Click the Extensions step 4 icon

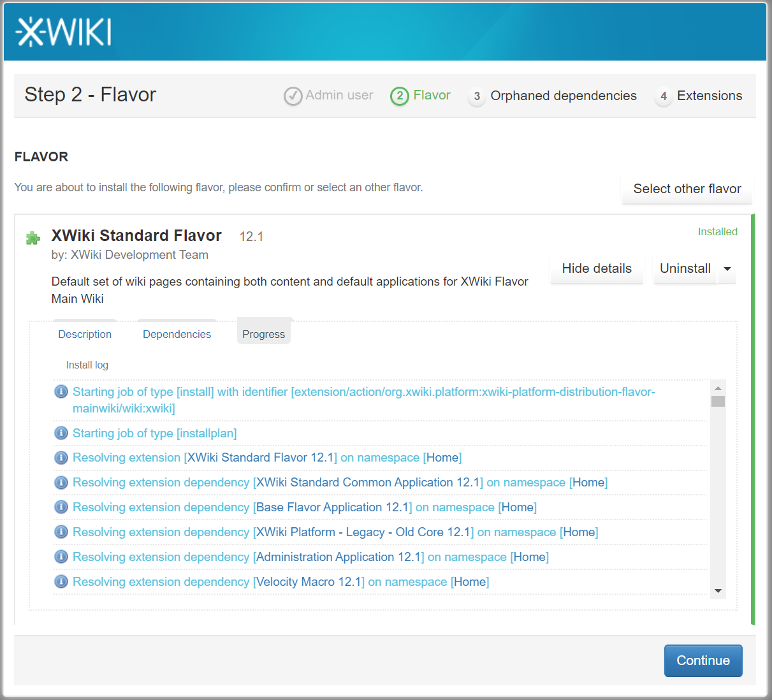(x=664, y=96)
